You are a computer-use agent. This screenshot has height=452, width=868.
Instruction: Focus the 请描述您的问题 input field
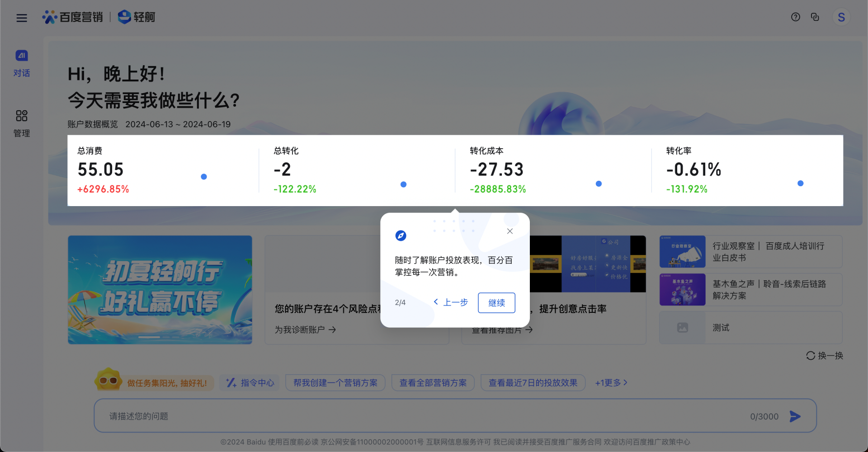407,416
